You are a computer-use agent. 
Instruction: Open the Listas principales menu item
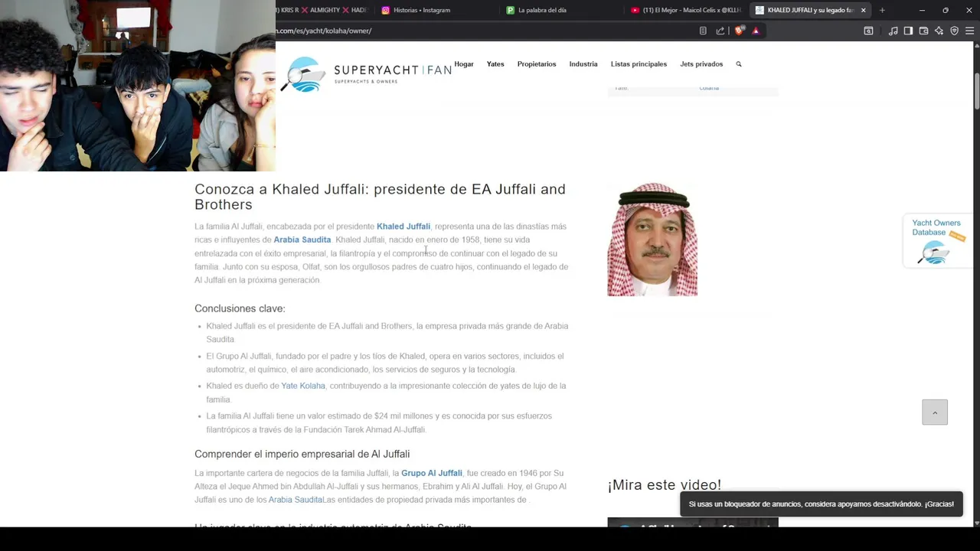[639, 64]
